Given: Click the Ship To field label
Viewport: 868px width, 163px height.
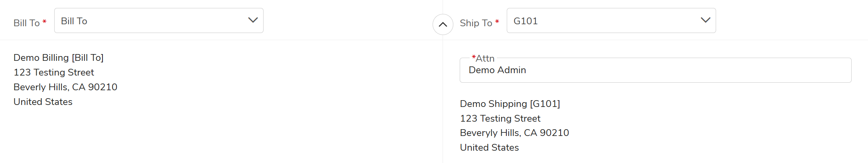Looking at the screenshot, I should coord(476,23).
